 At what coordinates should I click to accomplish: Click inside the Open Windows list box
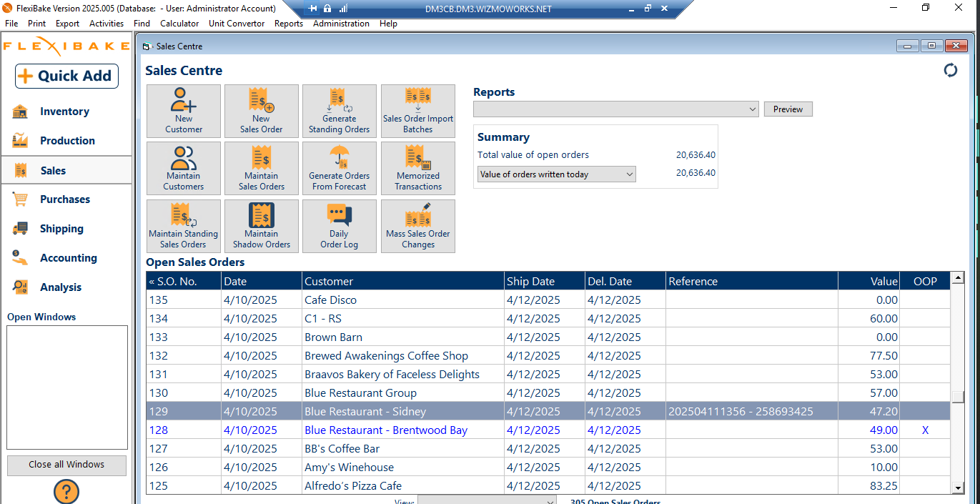point(67,387)
